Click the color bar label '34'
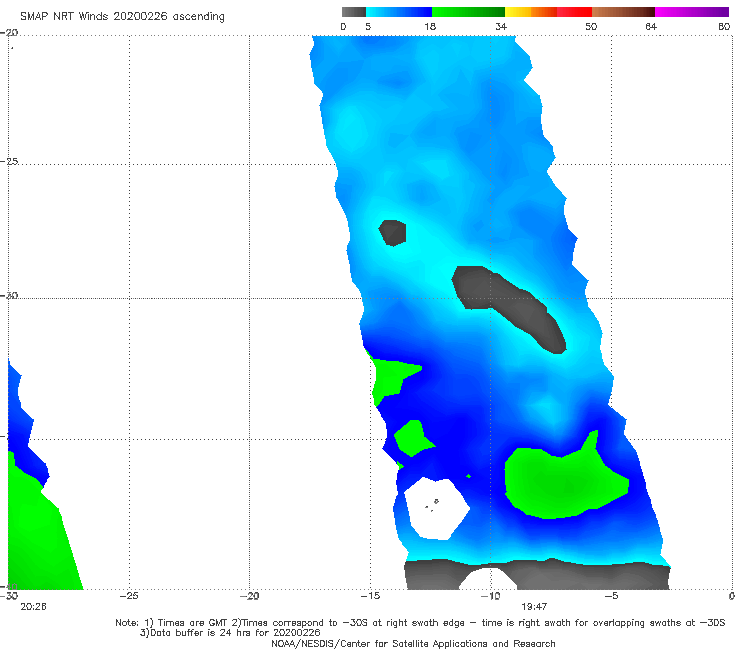 501,26
